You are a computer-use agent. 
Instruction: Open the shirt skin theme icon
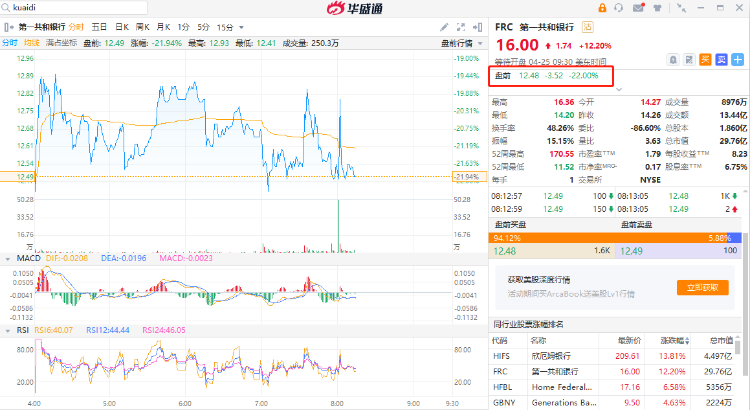click(x=658, y=8)
